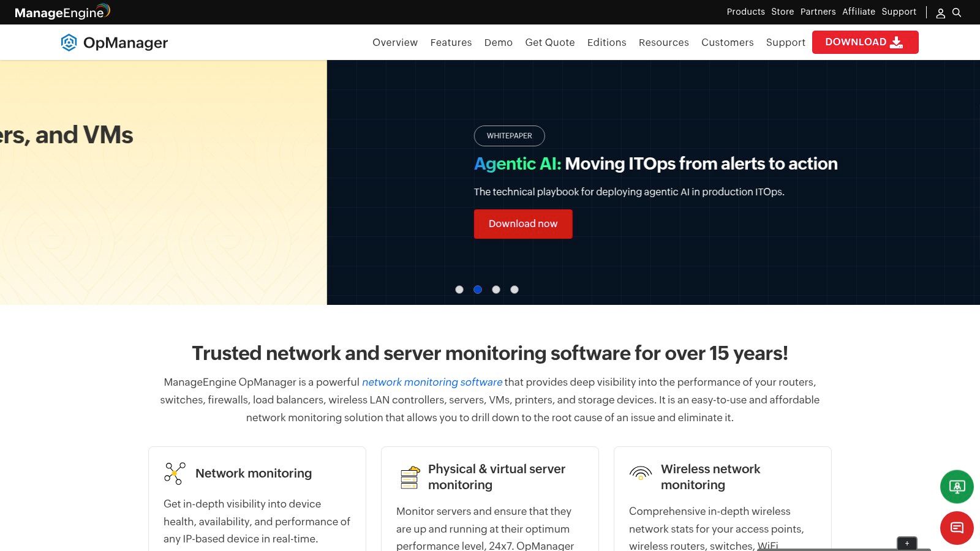This screenshot has width=980, height=551.
Task: Click the wireless network signal icon
Action: 641,473
